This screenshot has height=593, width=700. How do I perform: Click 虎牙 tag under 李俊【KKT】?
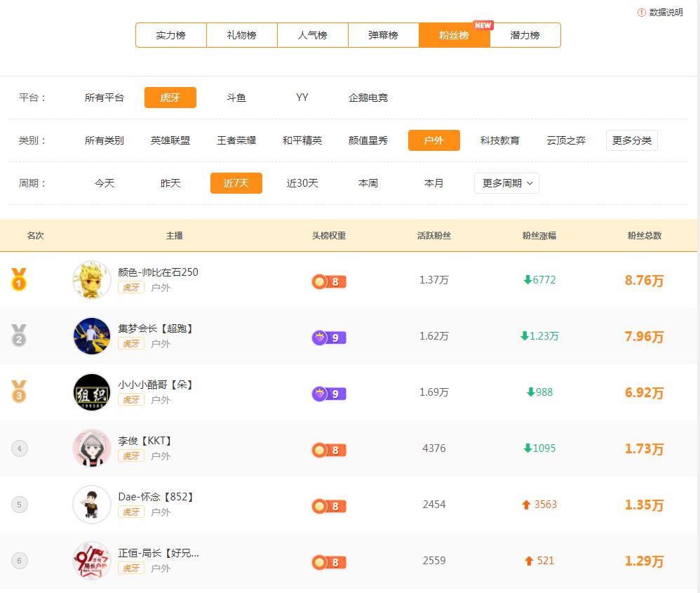coord(131,456)
